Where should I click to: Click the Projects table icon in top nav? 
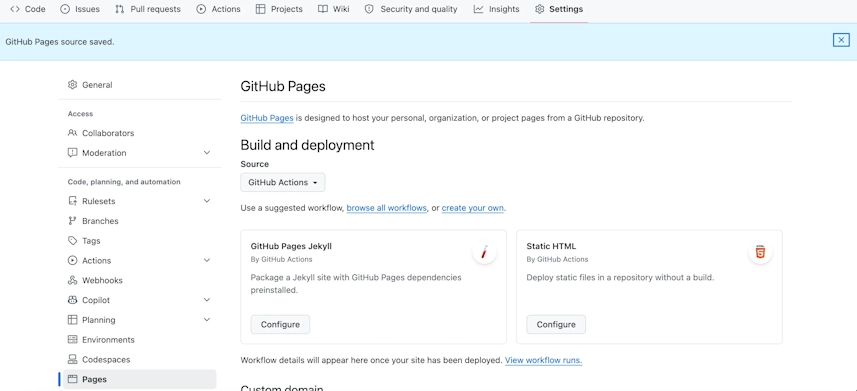[x=261, y=9]
